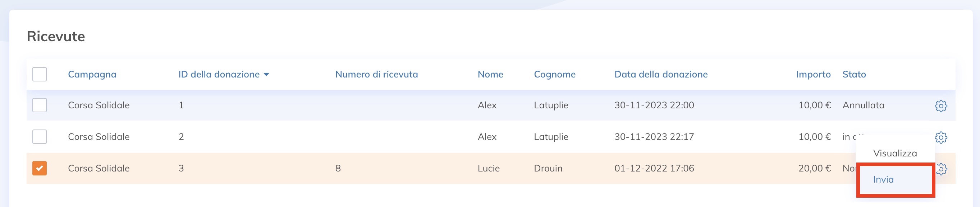Sort by Data della donazione header

click(x=661, y=75)
